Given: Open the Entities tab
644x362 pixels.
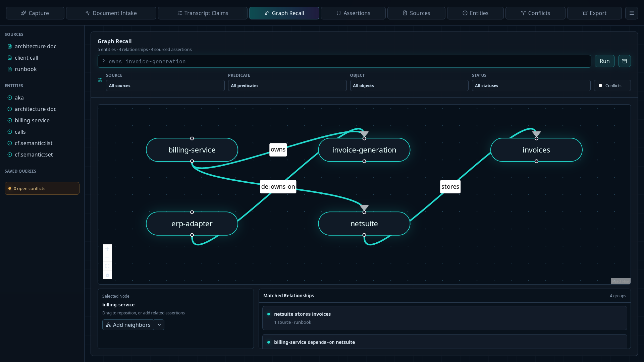Looking at the screenshot, I should pos(475,13).
